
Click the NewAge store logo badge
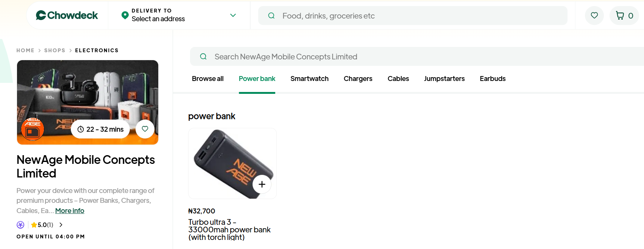33,129
